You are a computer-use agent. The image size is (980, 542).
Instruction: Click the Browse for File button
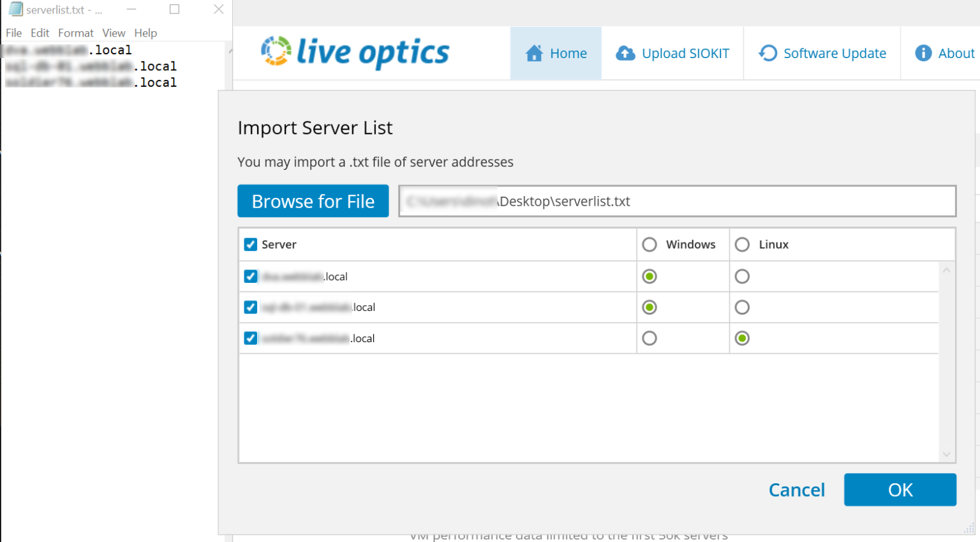point(313,201)
